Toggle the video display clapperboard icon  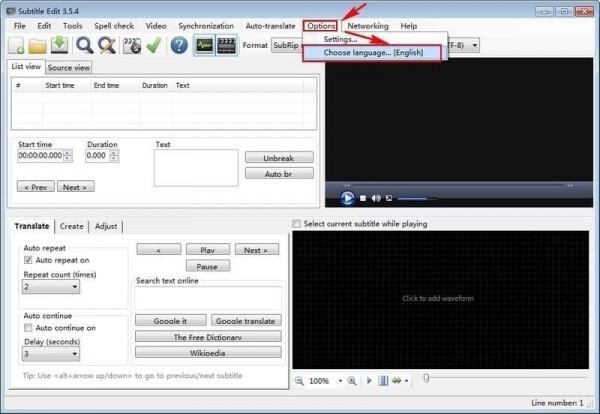227,45
